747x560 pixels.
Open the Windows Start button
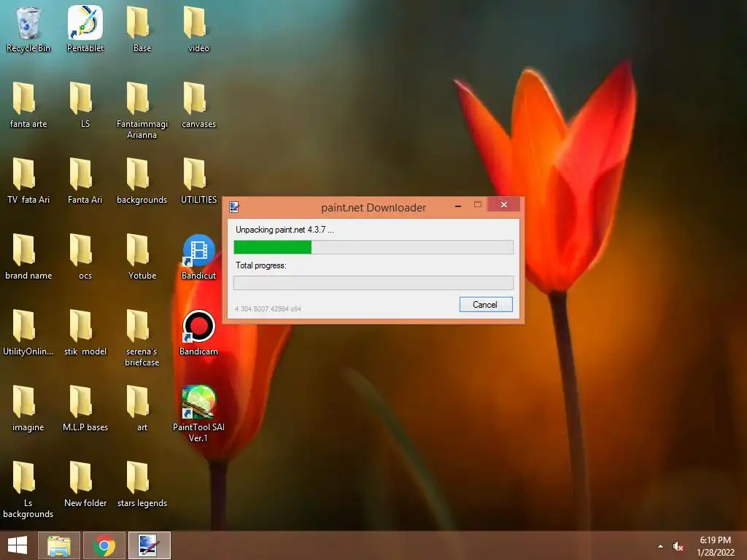(18, 545)
